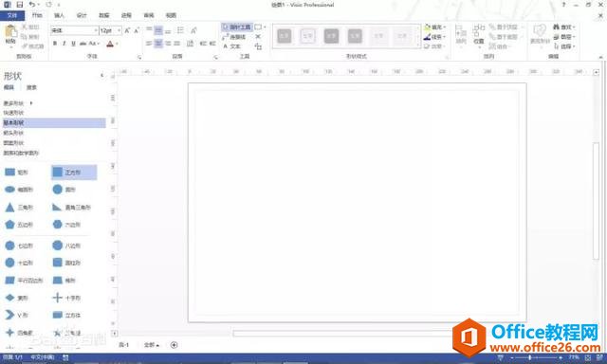Select the cross shape from the stencil
The height and width of the screenshot is (364, 607).
pyautogui.click(x=66, y=298)
